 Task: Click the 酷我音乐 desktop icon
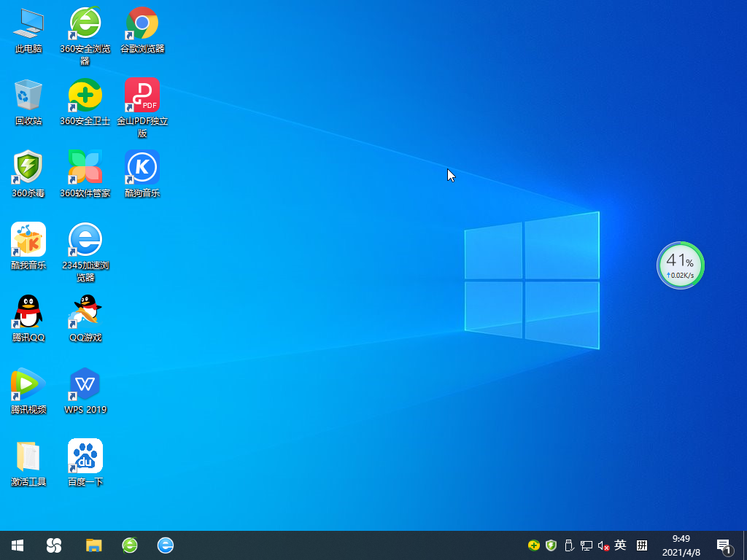coord(28,240)
